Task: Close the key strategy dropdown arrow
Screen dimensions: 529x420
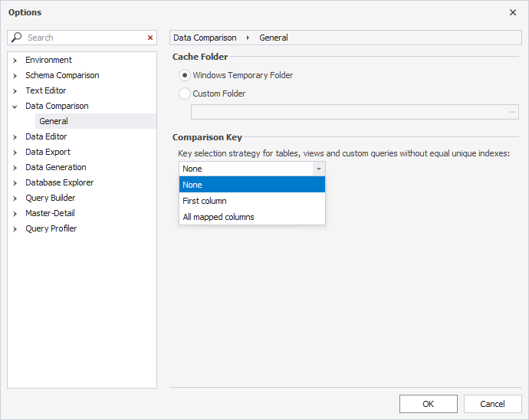Action: pyautogui.click(x=318, y=169)
